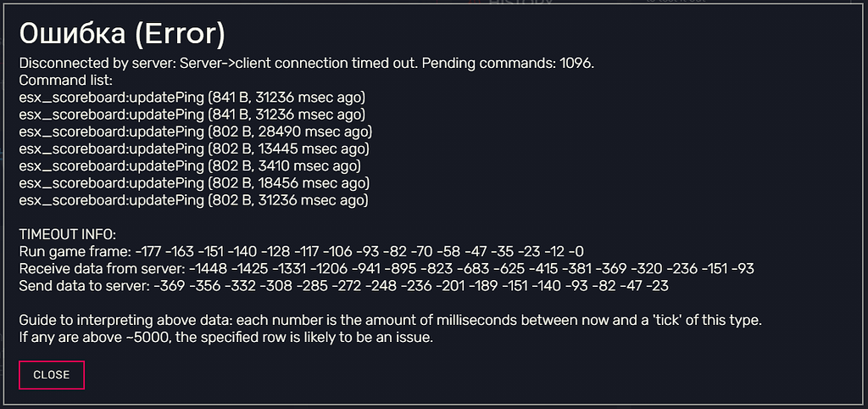The height and width of the screenshot is (409, 868).
Task: Click the "TIMEOUT INFO:" heading
Action: tap(68, 234)
